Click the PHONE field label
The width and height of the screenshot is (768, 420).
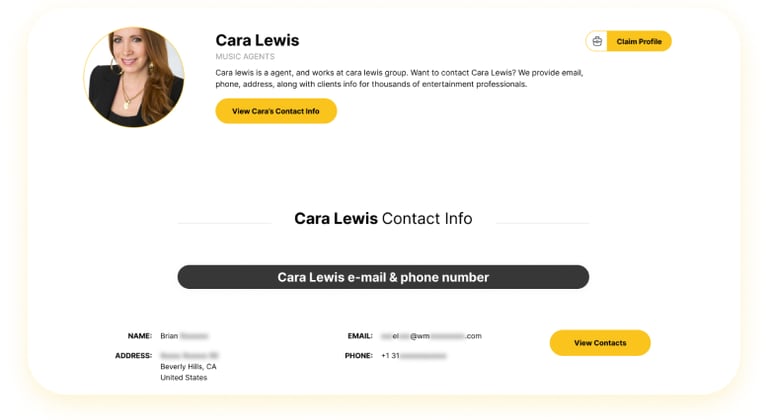coord(358,355)
